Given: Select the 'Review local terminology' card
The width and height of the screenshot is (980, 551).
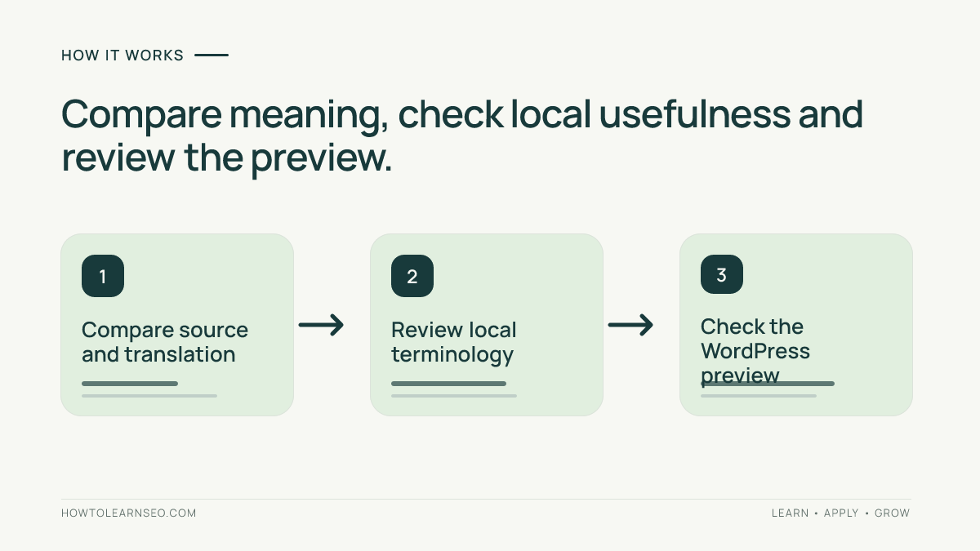Looking at the screenshot, I should pyautogui.click(x=487, y=325).
